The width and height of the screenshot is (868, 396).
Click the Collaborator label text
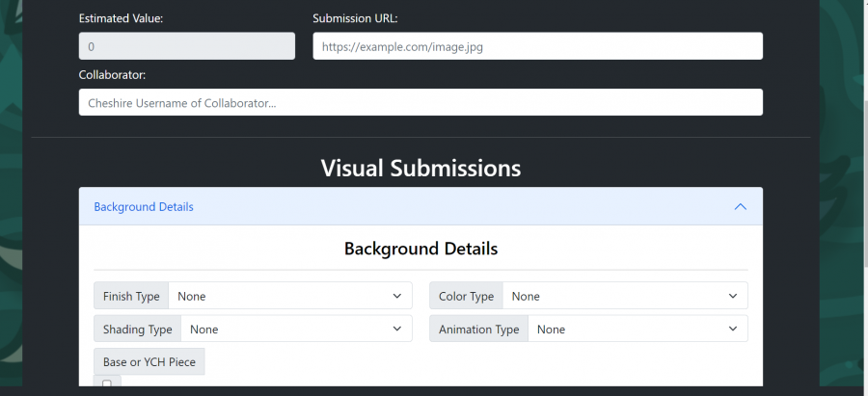(x=112, y=74)
